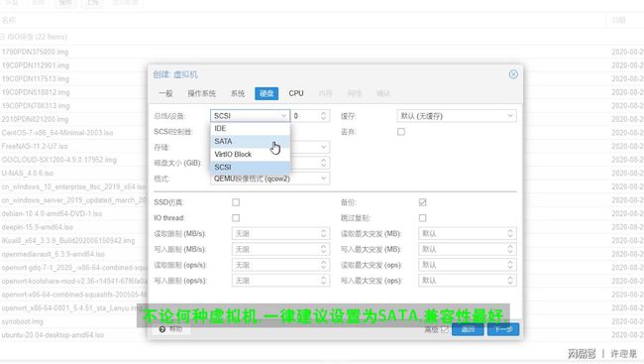Viewport: 644px width, 364px height.
Task: Open the 格式 qcow2 format dropdown
Action: (269, 179)
